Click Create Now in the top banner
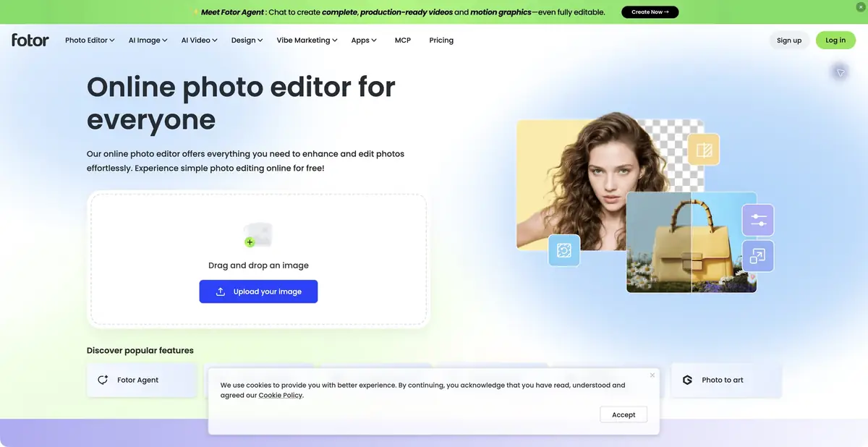868x447 pixels. coord(650,12)
